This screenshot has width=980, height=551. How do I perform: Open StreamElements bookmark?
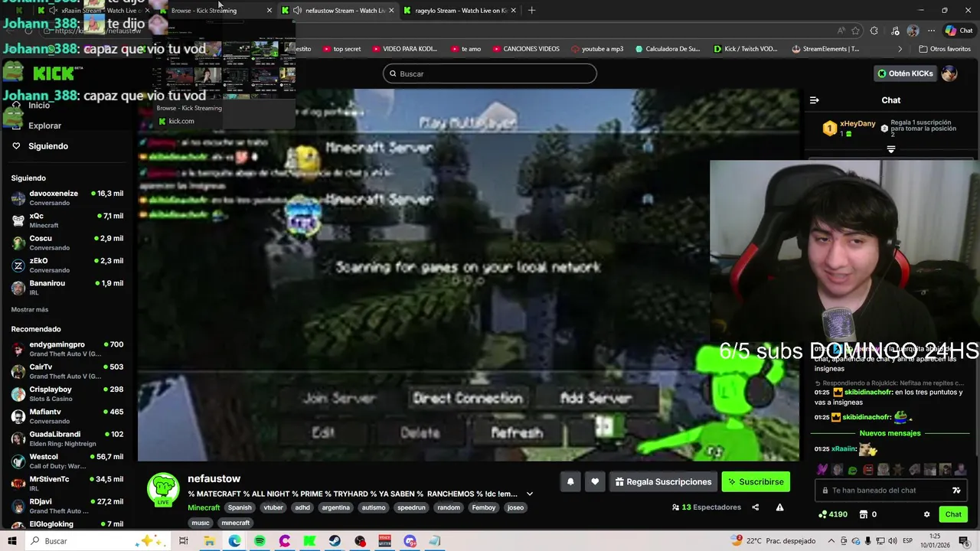[x=825, y=49]
